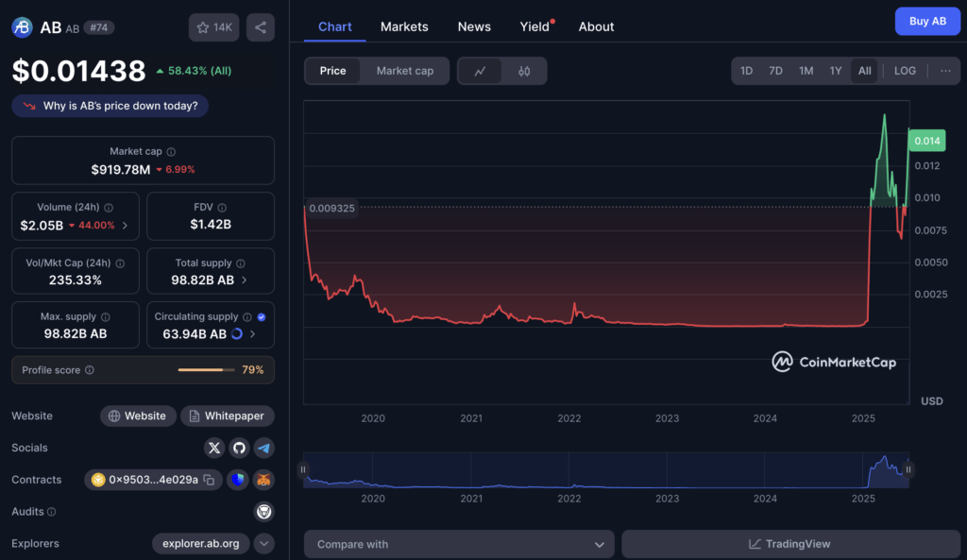Click the chart range navigator area
This screenshot has height=560, width=967.
(606, 470)
